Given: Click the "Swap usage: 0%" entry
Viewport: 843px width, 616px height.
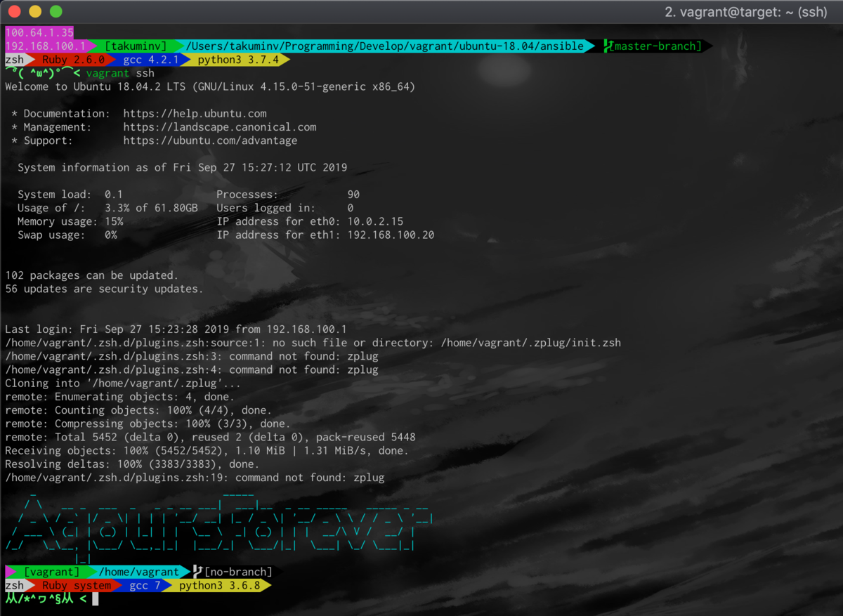Looking at the screenshot, I should click(67, 235).
